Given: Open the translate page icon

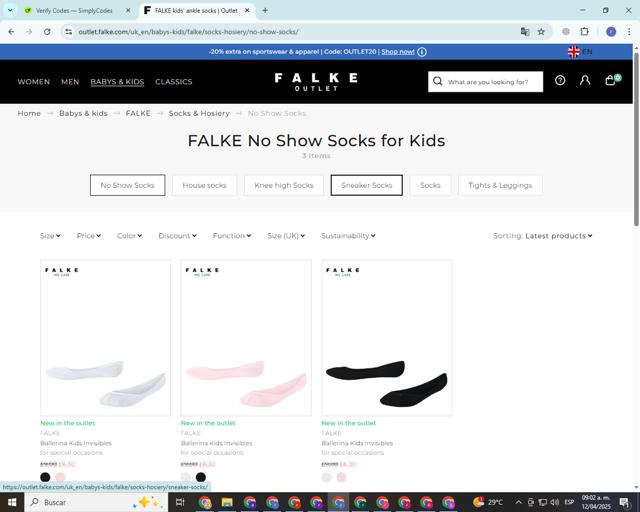Looking at the screenshot, I should (525, 31).
